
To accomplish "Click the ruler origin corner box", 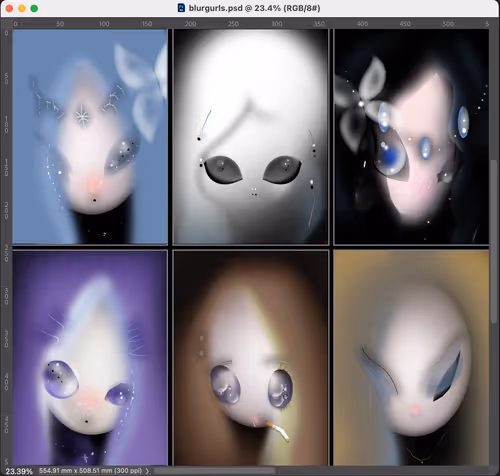I will [6, 24].
